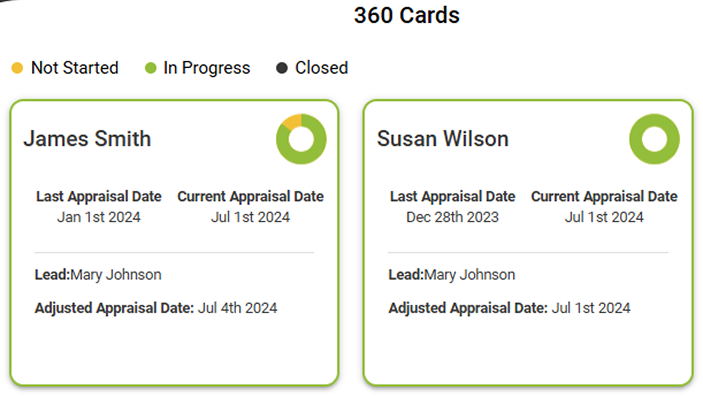Open the James Smith card name
703x397 pixels.
87,139
